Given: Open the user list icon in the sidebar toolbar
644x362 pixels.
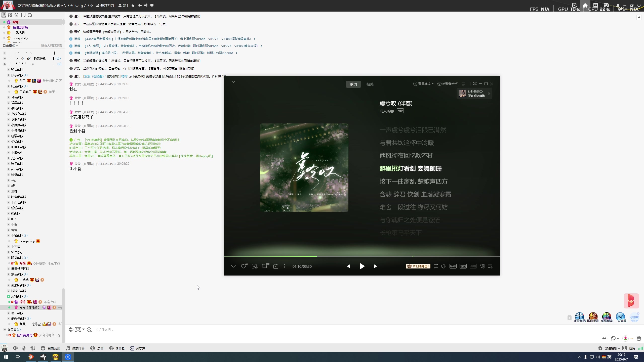Looking at the screenshot, I should point(4,15).
